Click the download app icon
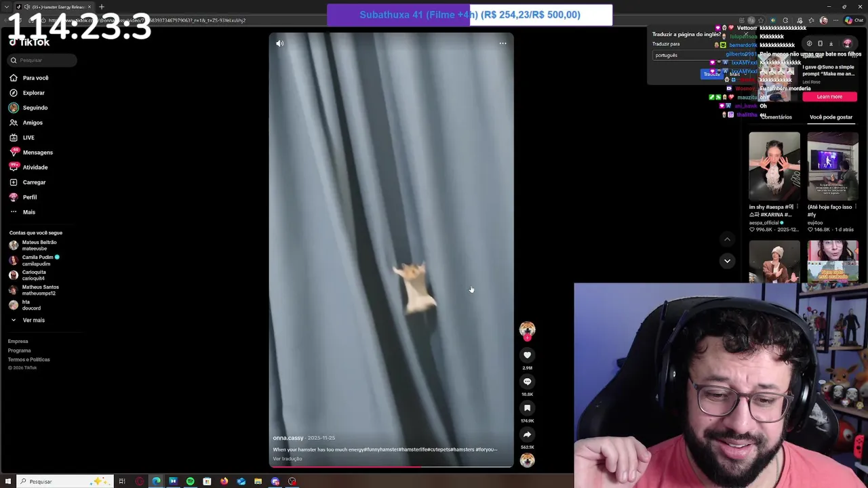Viewport: 868px width, 488px height. click(831, 43)
